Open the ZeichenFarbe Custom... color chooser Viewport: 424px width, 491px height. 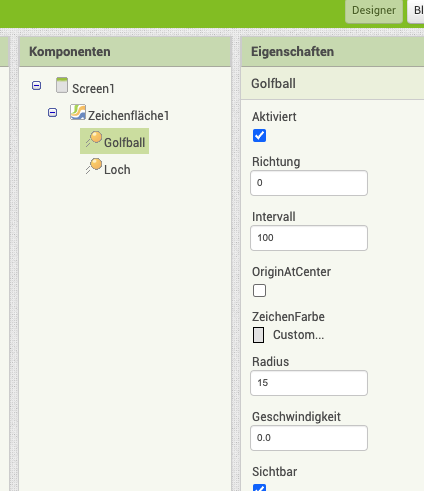tap(298, 335)
